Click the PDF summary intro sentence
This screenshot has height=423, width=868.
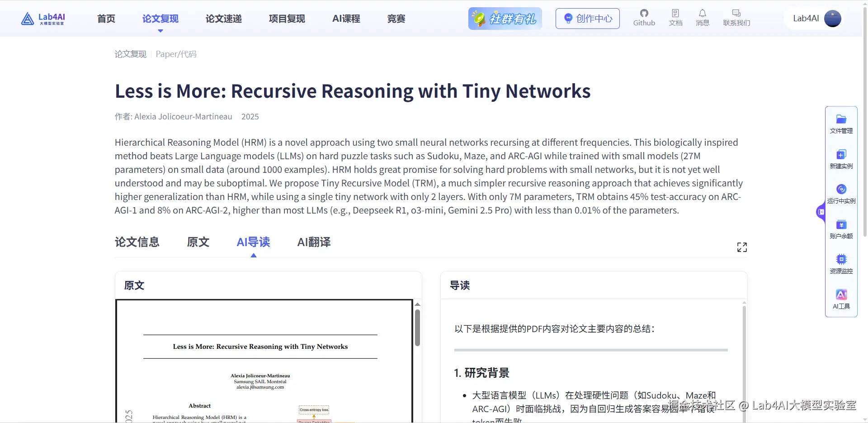[x=555, y=329]
